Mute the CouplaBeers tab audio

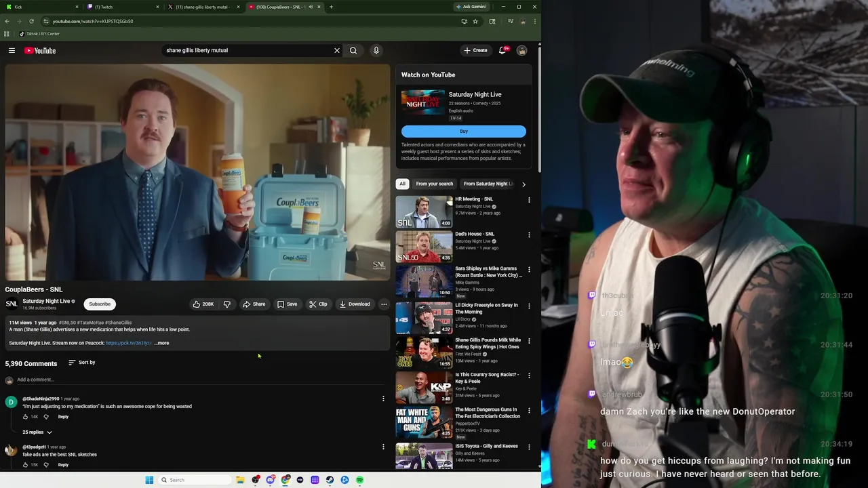pos(311,7)
